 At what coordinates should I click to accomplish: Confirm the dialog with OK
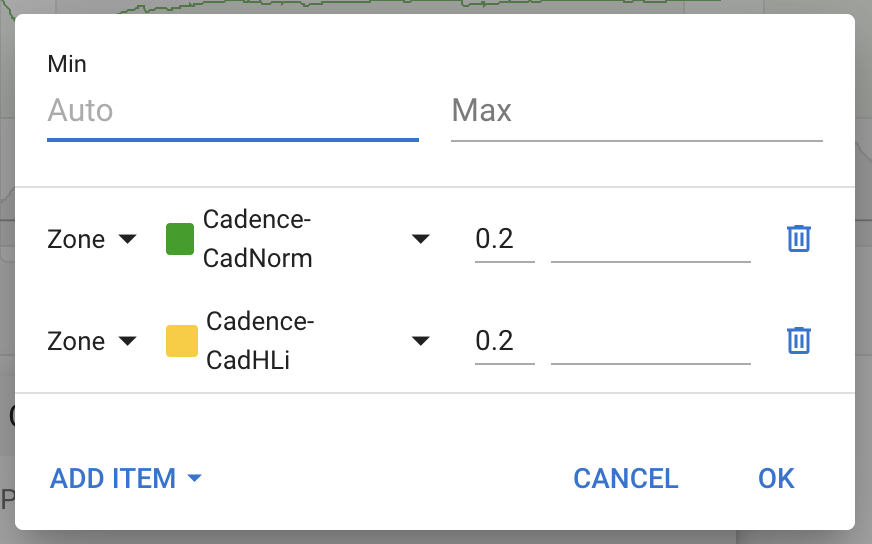tap(776, 478)
